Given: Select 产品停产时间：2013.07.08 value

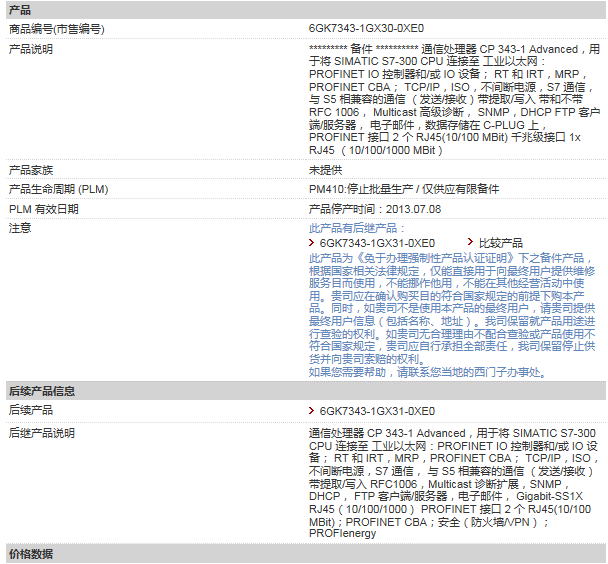Looking at the screenshot, I should point(375,209).
